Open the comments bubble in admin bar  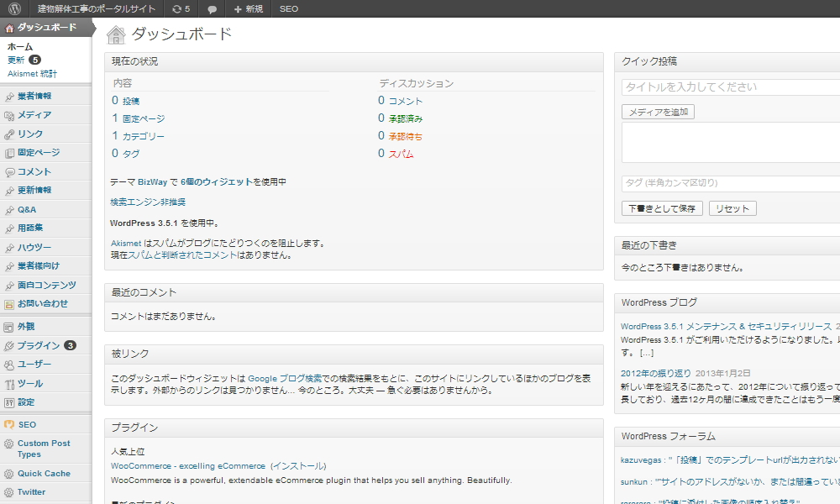pyautogui.click(x=213, y=9)
